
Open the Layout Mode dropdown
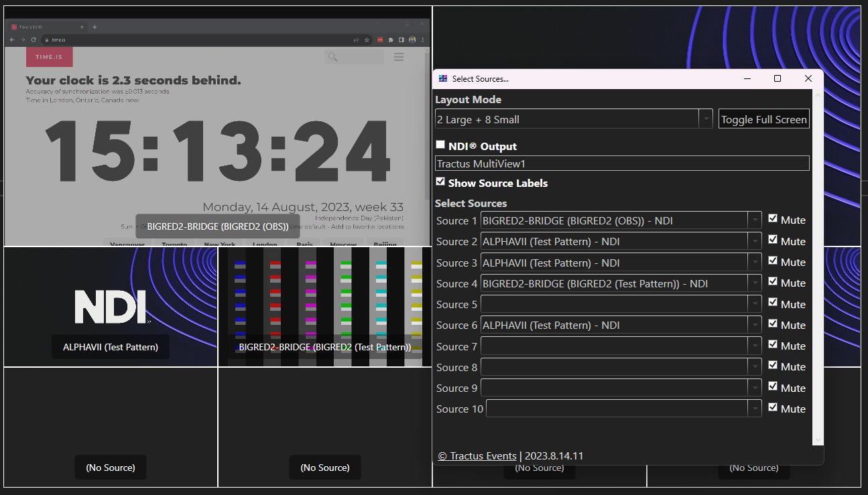pos(706,119)
